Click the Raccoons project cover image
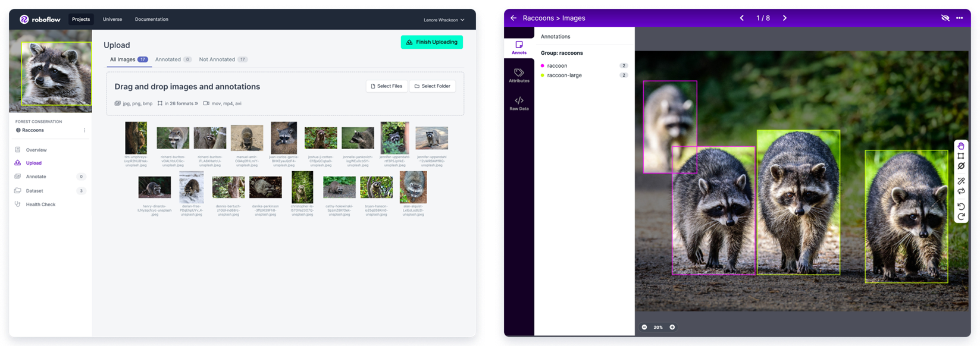The image size is (980, 346). pos(51,71)
